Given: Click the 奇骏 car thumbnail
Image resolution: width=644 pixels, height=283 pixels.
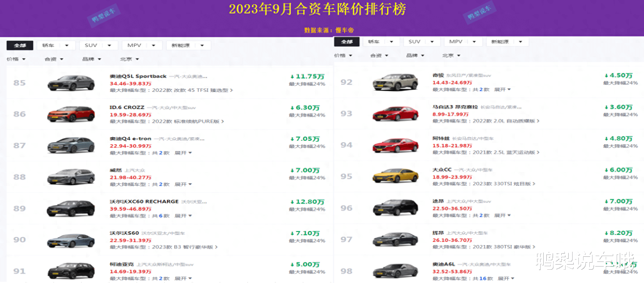Looking at the screenshot, I should pos(396,82).
